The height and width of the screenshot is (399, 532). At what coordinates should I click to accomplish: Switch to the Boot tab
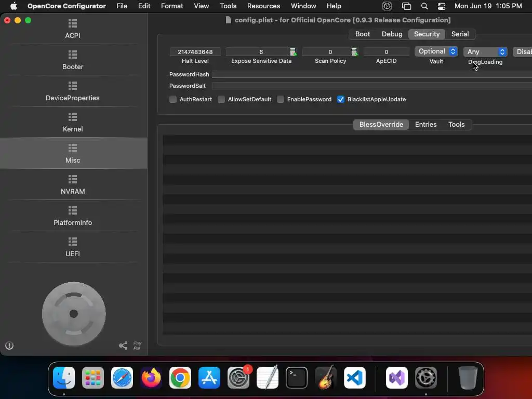(362, 34)
